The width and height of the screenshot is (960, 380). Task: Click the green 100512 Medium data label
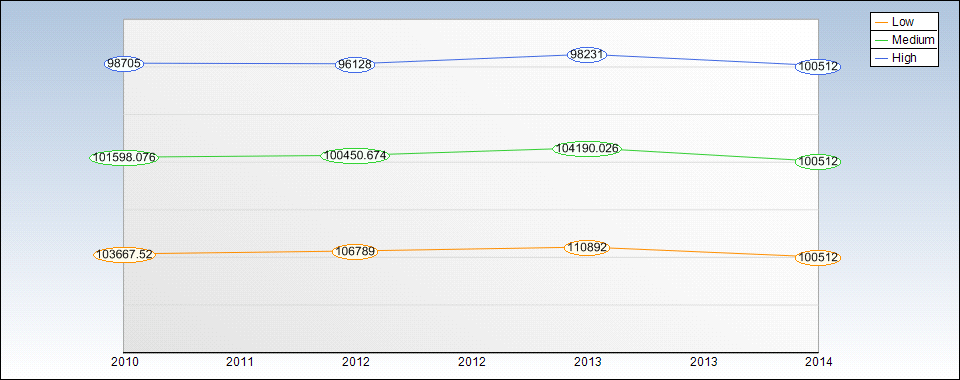[818, 162]
